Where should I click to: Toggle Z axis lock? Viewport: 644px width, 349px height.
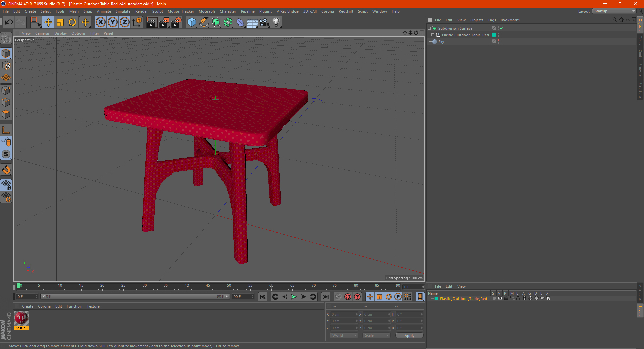pos(125,22)
